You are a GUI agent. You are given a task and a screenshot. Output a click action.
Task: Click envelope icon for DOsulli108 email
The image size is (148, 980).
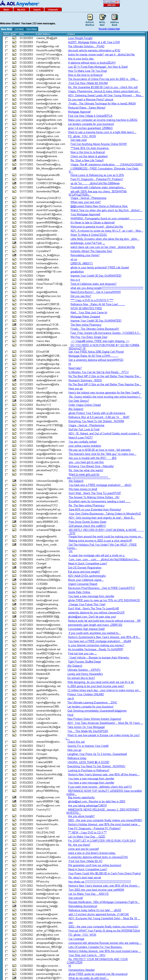click(x=14, y=352)
